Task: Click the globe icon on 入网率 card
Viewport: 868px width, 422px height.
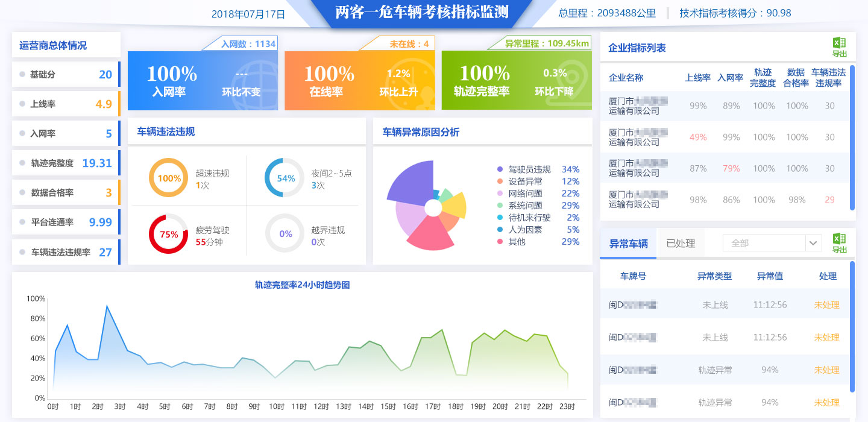Action: coord(253,81)
